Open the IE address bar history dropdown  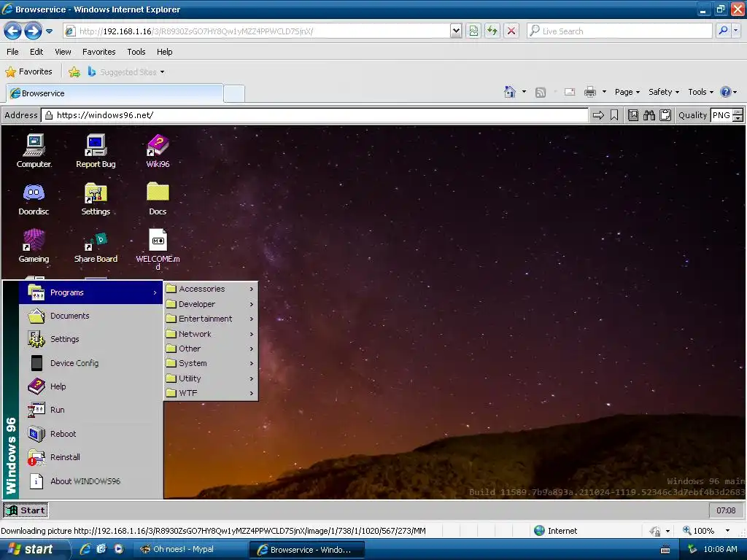pyautogui.click(x=456, y=31)
